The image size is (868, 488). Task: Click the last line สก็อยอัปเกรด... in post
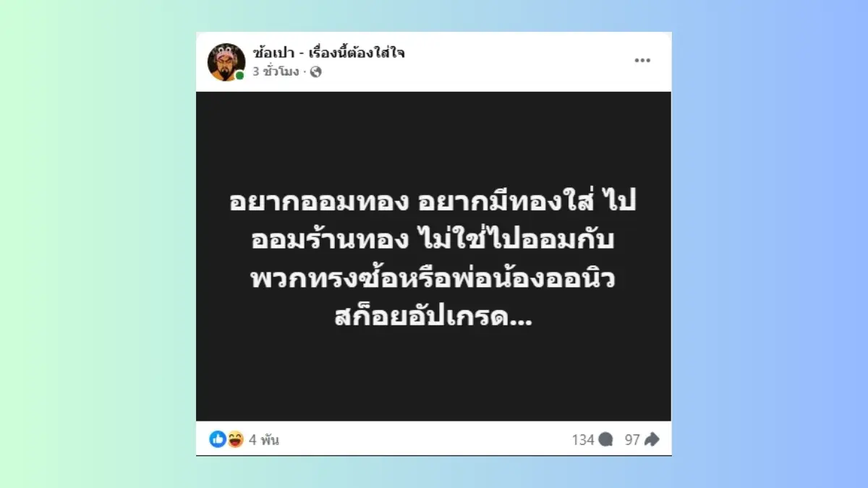coord(433,317)
